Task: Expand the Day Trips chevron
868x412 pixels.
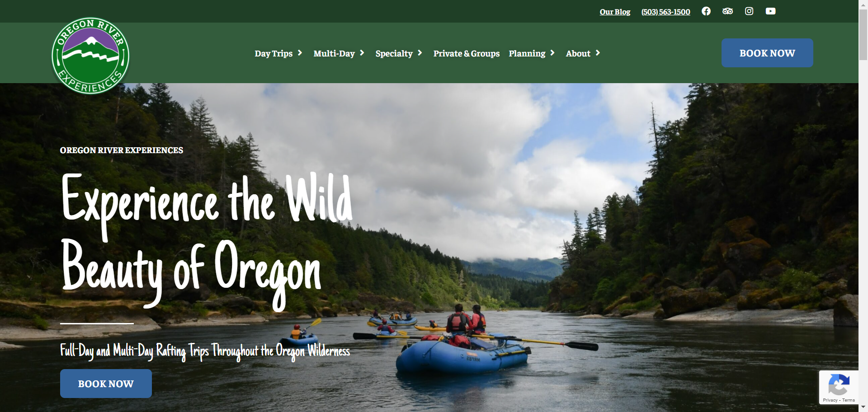Action: click(300, 53)
